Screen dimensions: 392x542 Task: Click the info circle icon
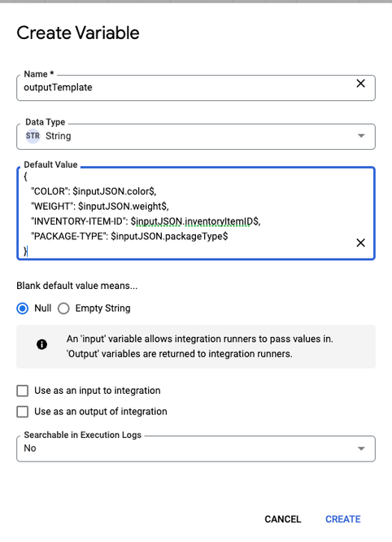41,344
